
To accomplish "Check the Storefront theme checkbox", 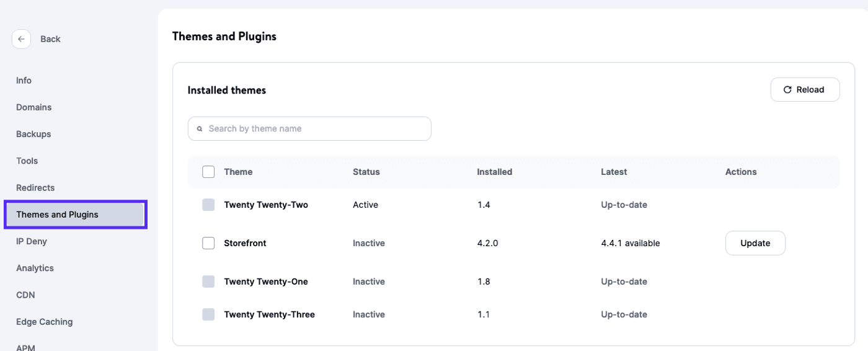I will click(x=208, y=243).
